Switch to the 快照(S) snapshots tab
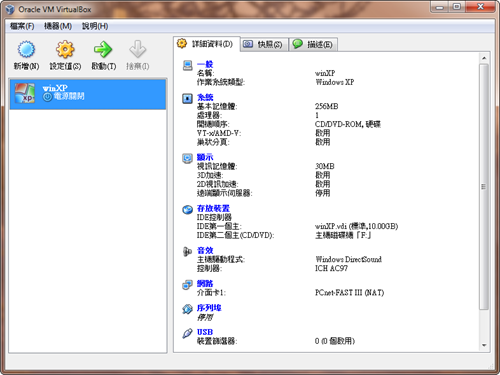Image resolution: width=500 pixels, height=375 pixels. point(264,44)
